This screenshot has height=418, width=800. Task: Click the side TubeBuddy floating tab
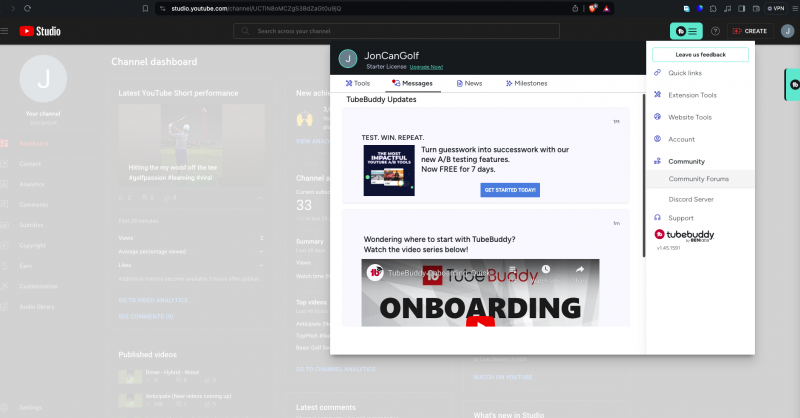(x=793, y=85)
